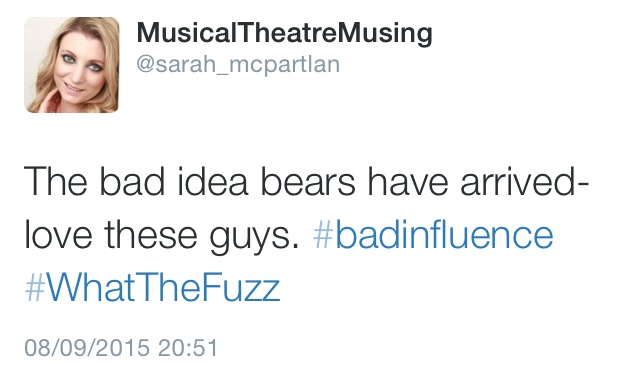Screen dimensions: 640x387
Task: Click the date '08/09/2015' below the tweet
Action: tap(87, 348)
